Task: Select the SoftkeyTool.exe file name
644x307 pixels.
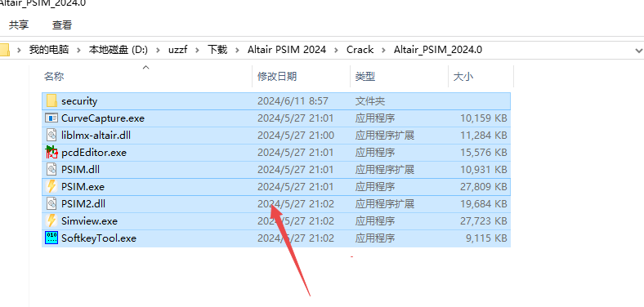Action: click(99, 238)
